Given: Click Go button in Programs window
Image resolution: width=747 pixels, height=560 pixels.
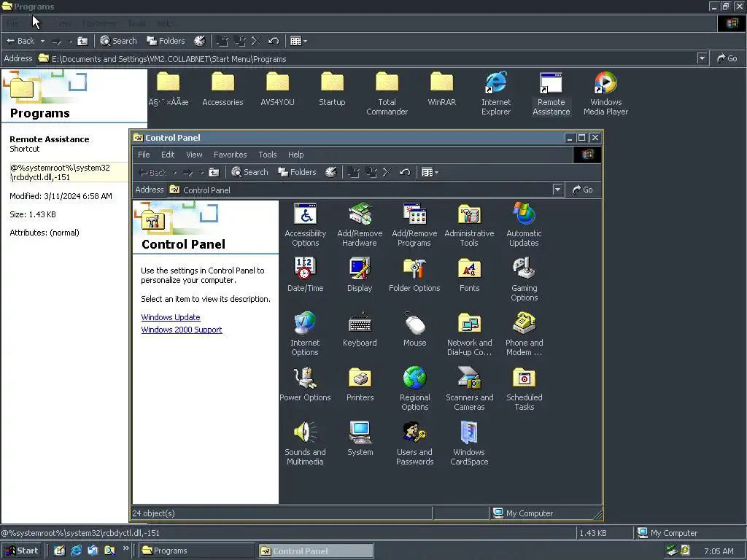Looking at the screenshot, I should point(727,58).
